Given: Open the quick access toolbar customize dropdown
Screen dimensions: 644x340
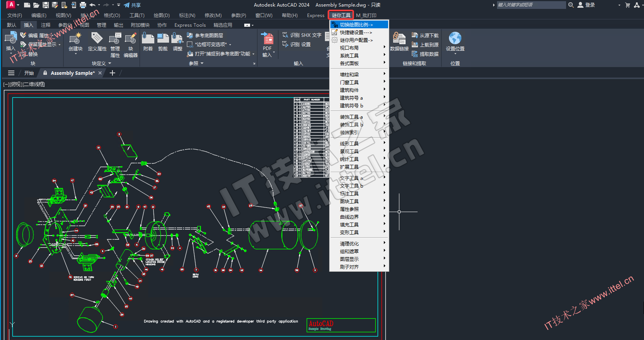Looking at the screenshot, I should point(119,5).
